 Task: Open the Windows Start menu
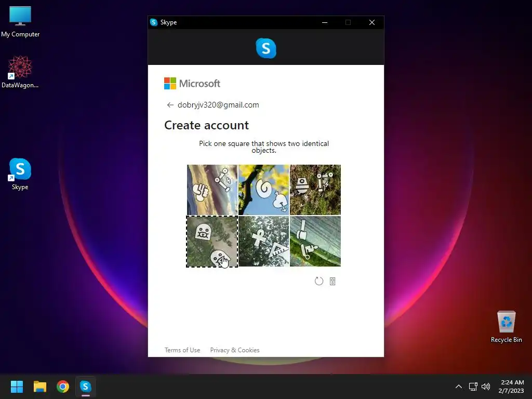17,387
